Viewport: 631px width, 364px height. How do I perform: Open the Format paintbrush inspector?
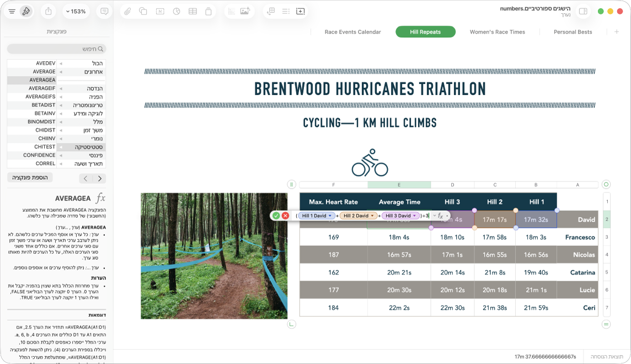click(26, 11)
